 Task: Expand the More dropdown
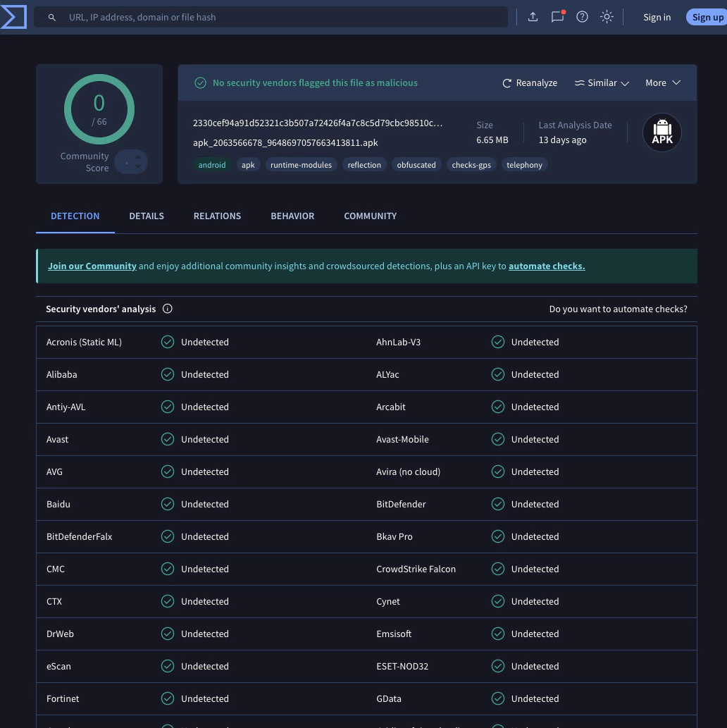pos(663,82)
